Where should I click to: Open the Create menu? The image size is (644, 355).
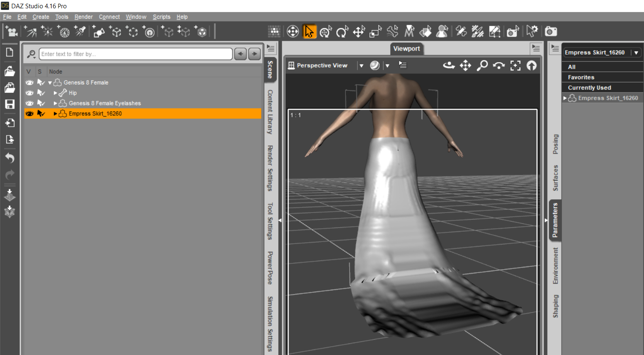click(41, 17)
